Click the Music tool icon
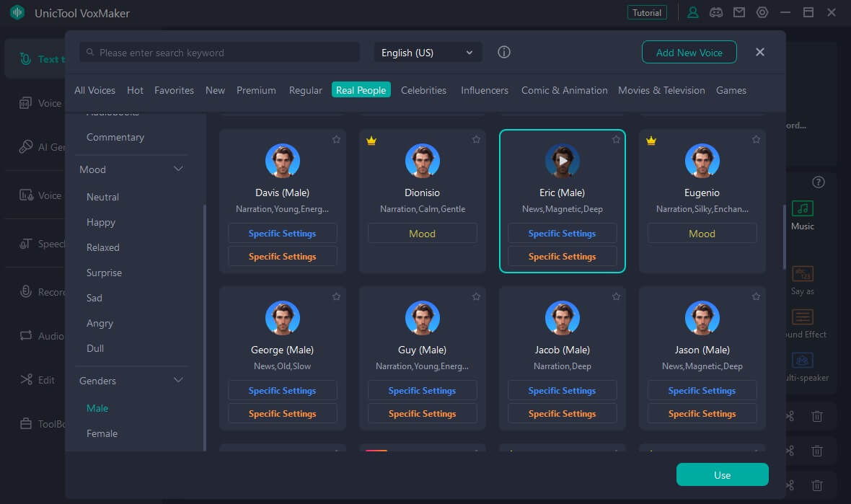 pyautogui.click(x=802, y=209)
